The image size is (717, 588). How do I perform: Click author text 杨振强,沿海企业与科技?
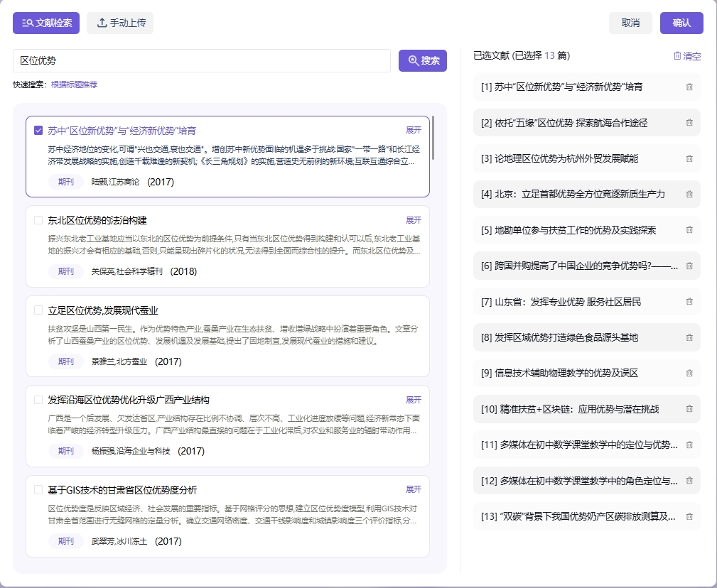click(x=130, y=451)
